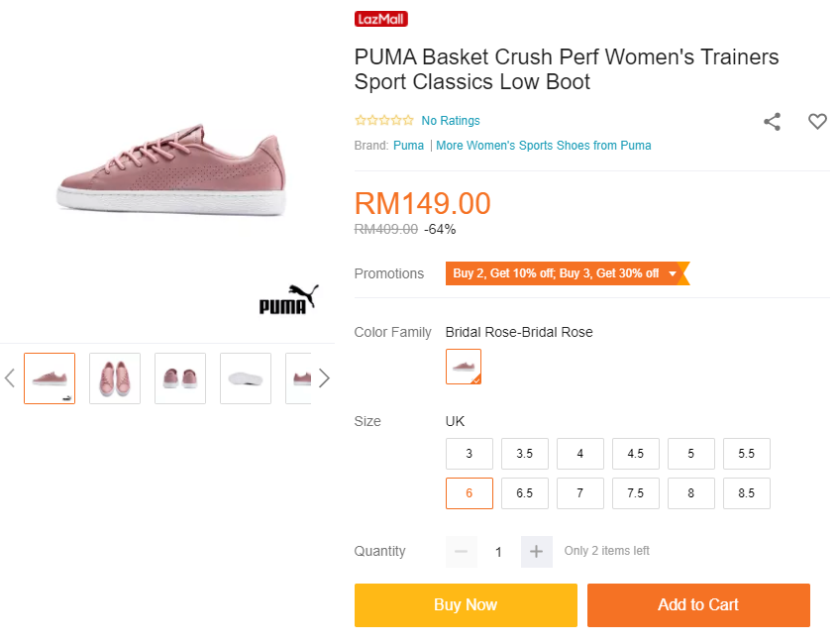
Task: Click the share icon
Action: point(773,122)
